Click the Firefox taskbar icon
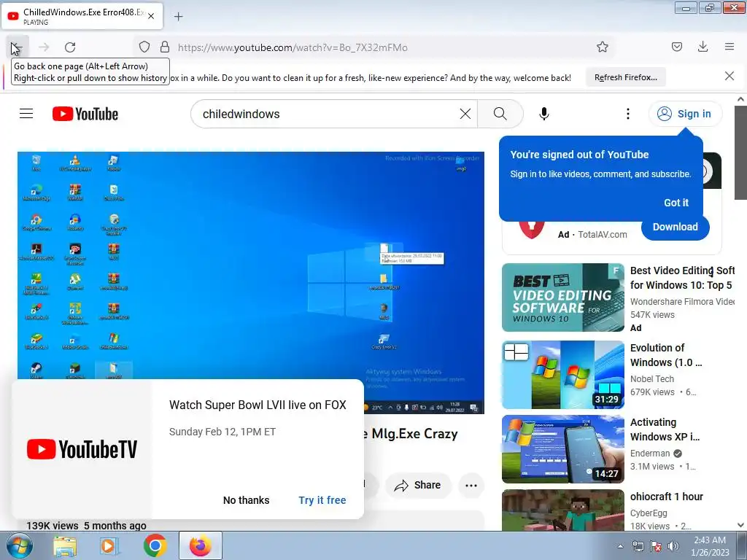Screen dimensions: 747x560 point(200,545)
